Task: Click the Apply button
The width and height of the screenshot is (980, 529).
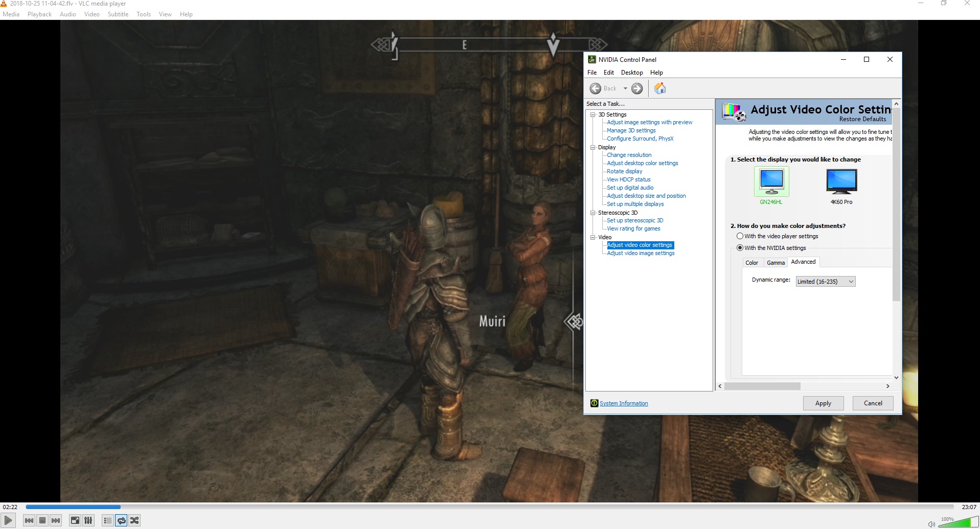Action: pyautogui.click(x=823, y=403)
